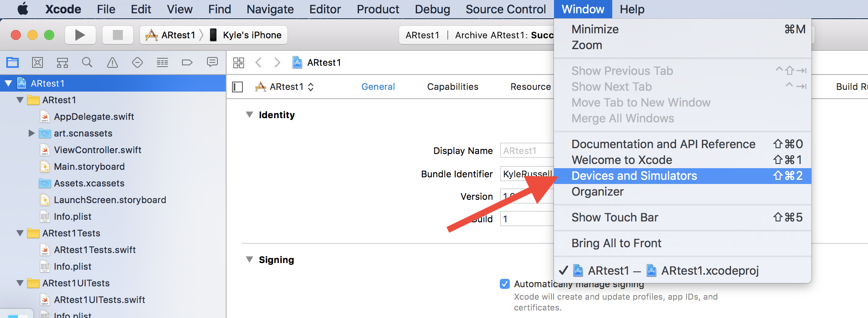Click the Run (play) button
868x318 pixels.
point(80,35)
